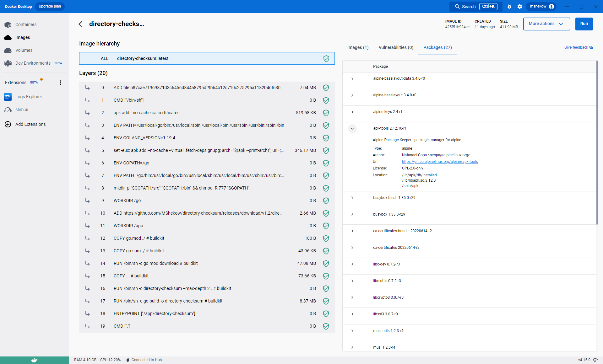The height and width of the screenshot is (364, 603).
Task: Open the Give feedback link
Action: pos(576,48)
